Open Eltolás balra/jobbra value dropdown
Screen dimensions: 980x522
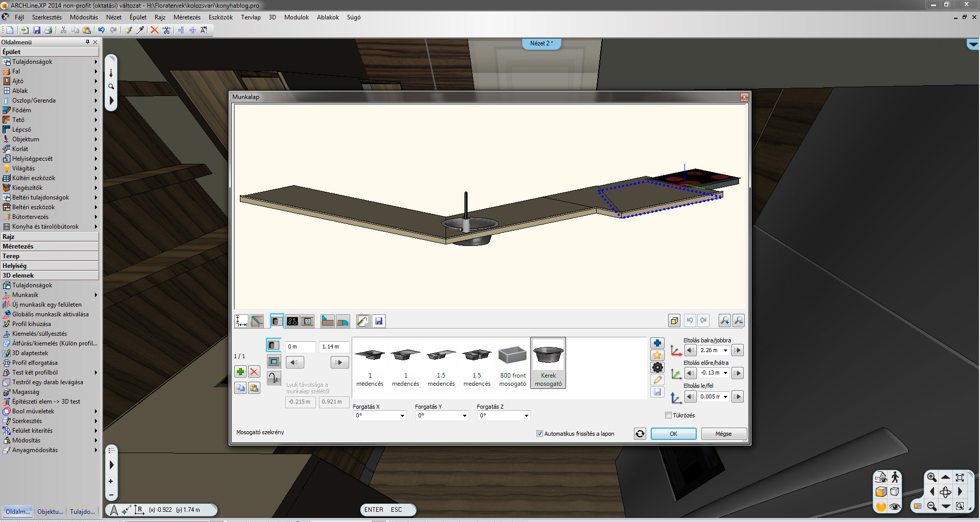[725, 351]
